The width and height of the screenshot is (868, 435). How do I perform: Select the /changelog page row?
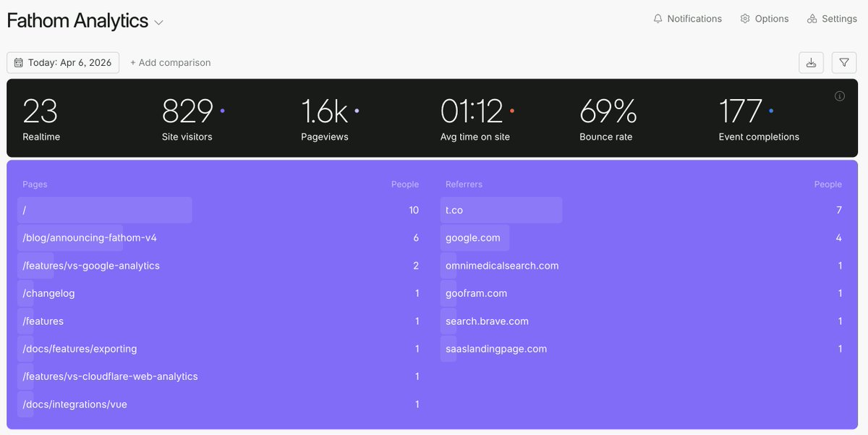click(x=218, y=293)
